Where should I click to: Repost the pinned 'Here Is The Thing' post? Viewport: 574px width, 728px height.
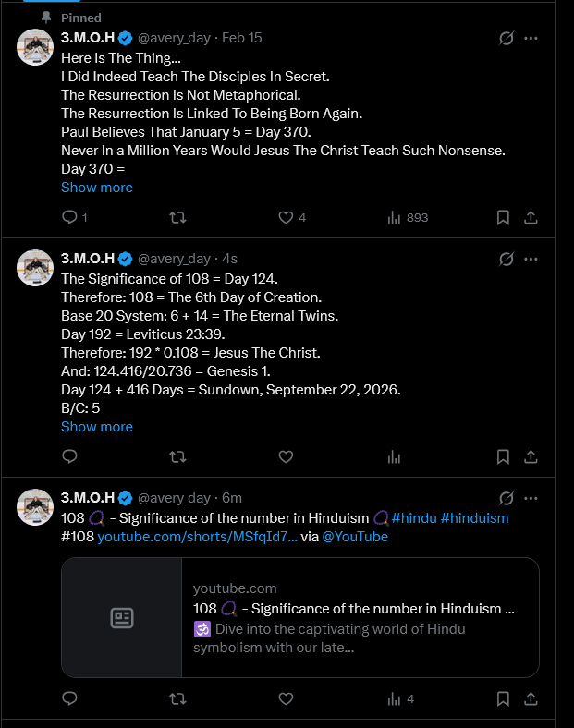coord(177,217)
